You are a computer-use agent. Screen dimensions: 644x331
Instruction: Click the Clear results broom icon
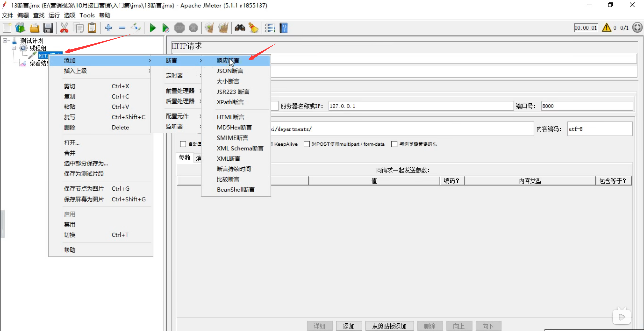click(209, 28)
